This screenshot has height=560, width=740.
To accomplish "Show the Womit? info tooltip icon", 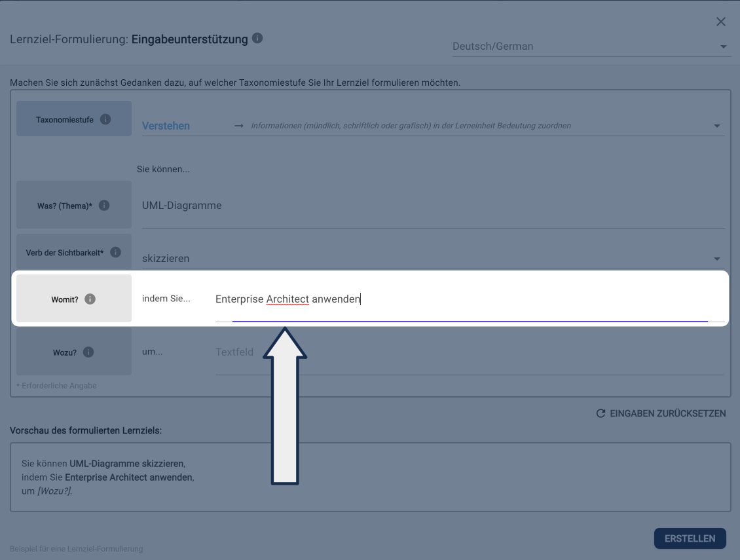I will 90,299.
